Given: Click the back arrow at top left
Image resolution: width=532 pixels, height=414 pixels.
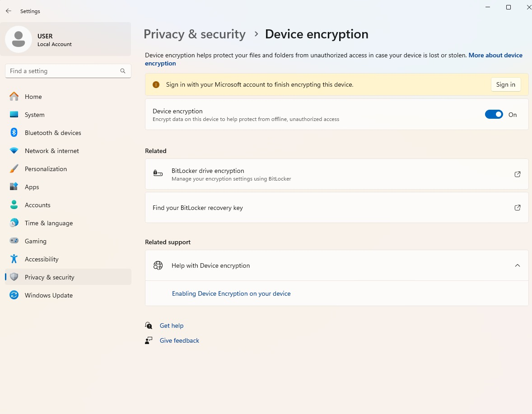Looking at the screenshot, I should (8, 11).
